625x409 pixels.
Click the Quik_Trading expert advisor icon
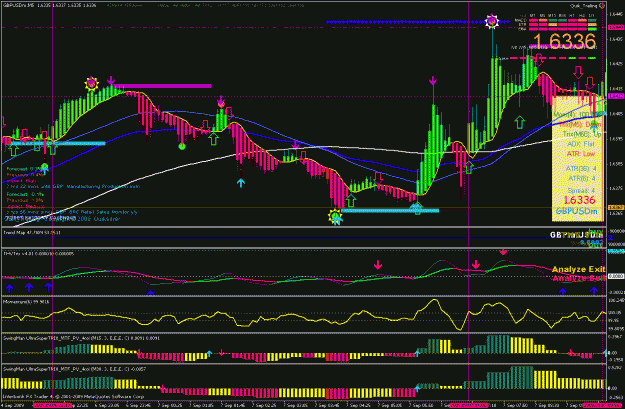(x=602, y=6)
